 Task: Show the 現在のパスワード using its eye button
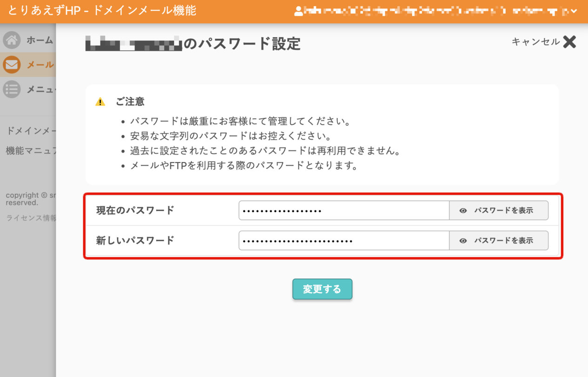pyautogui.click(x=498, y=210)
